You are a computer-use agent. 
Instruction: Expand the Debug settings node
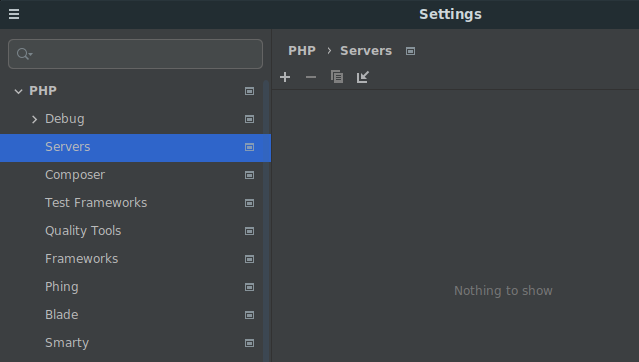(x=35, y=119)
